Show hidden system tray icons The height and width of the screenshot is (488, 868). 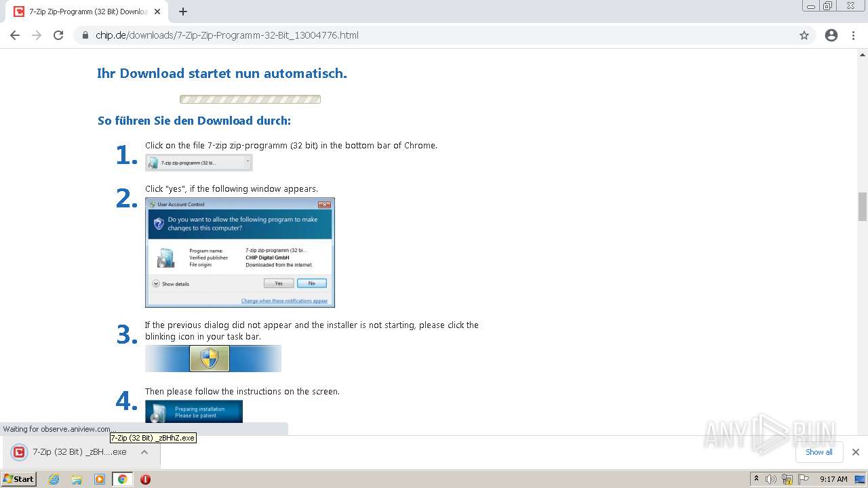[x=756, y=479]
